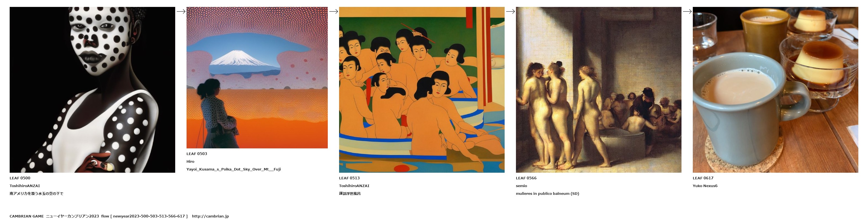Click the LEAF 0513 label

[349, 178]
